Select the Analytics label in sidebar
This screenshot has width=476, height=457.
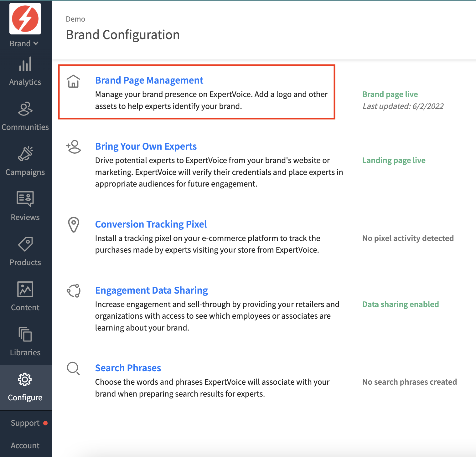pyautogui.click(x=25, y=82)
